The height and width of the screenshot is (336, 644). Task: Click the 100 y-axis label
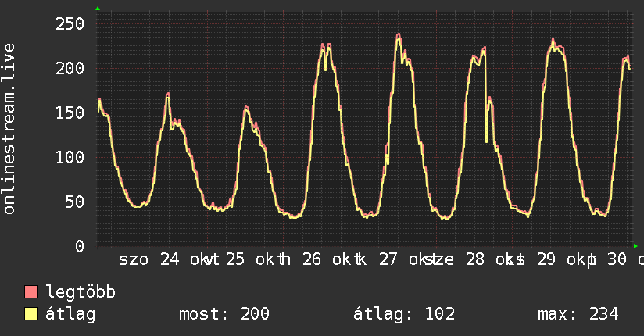tap(70, 157)
